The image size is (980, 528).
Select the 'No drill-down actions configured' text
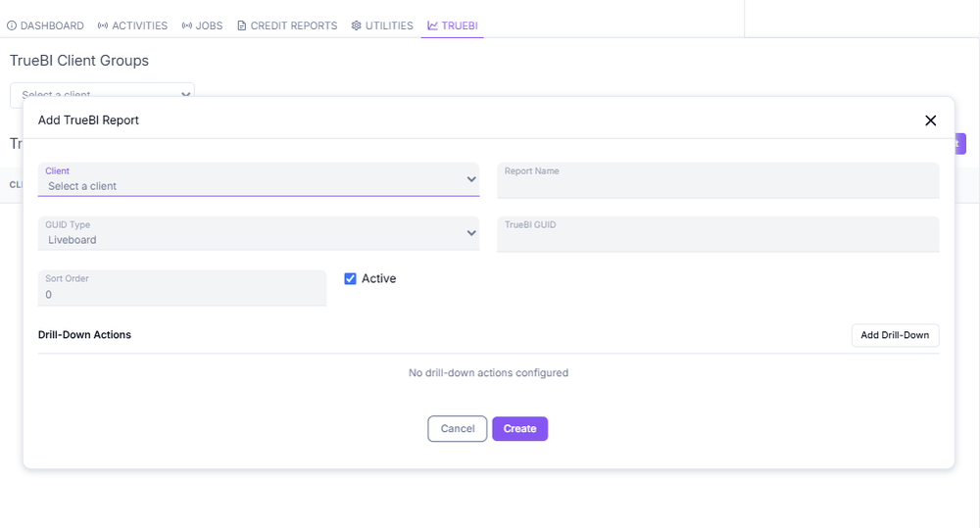(489, 373)
